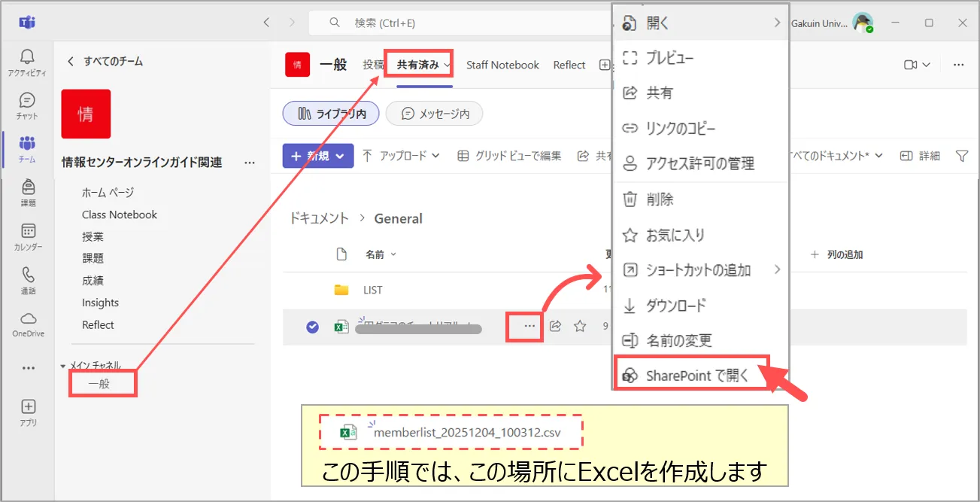980x502 pixels.
Task: Open the Activity bell icon in sidebar
Action: (x=27, y=62)
